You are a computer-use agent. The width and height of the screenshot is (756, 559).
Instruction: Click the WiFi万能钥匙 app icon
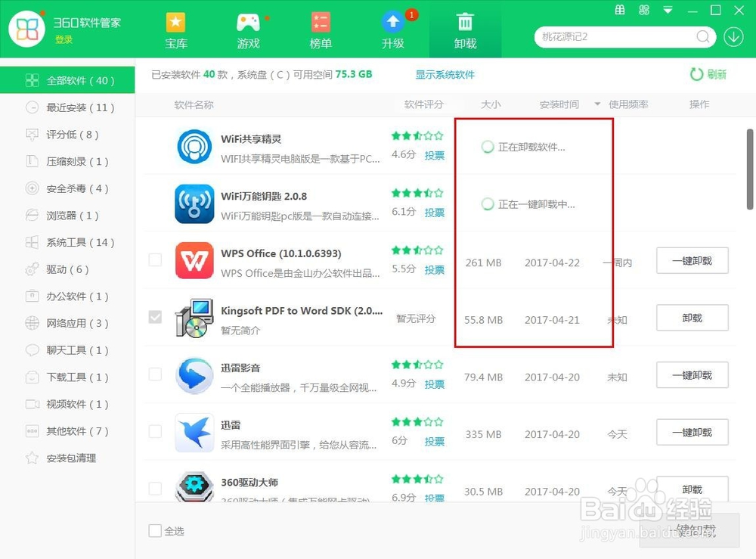(194, 203)
